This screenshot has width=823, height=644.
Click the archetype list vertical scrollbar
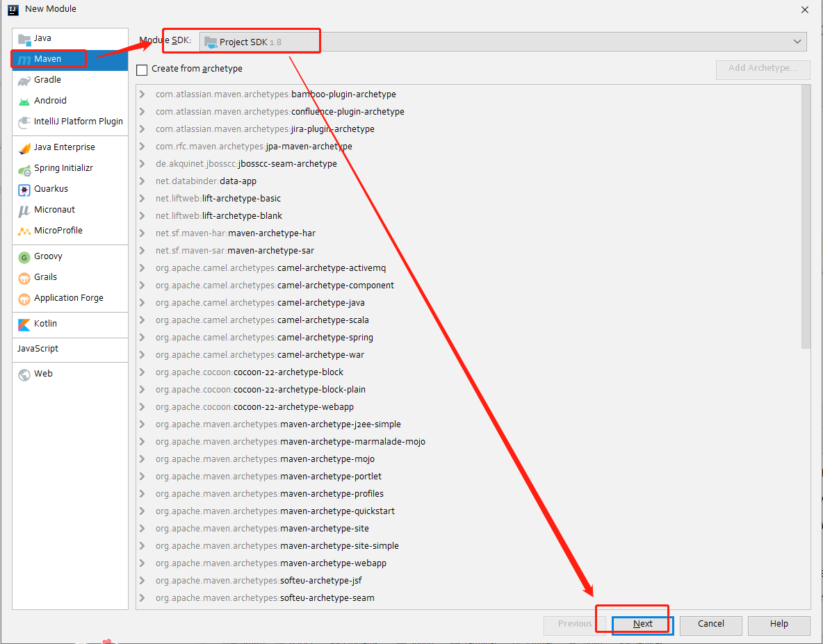point(806,216)
